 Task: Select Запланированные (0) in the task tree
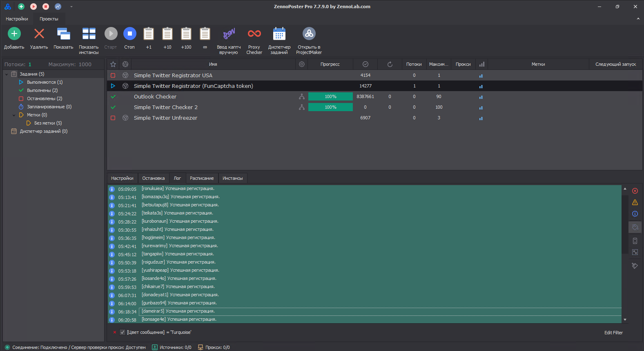tap(49, 107)
